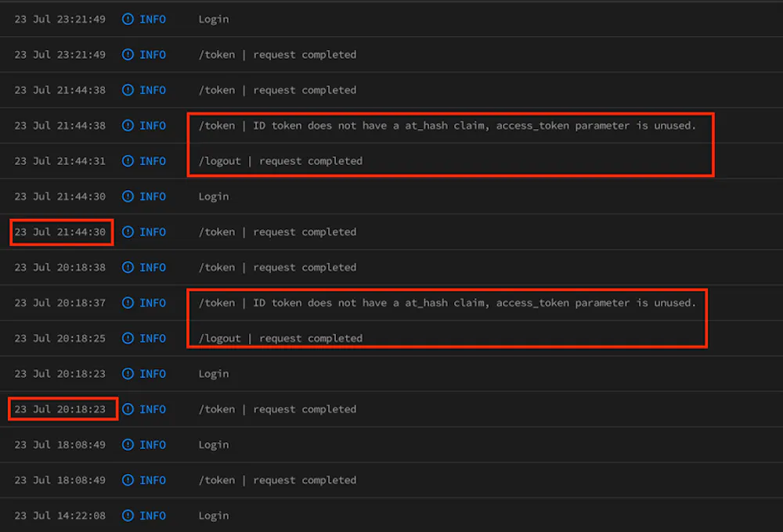The width and height of the screenshot is (783, 532).
Task: Click timestamp "23 Jul 20:18:23" on the Login row
Action: click(60, 373)
